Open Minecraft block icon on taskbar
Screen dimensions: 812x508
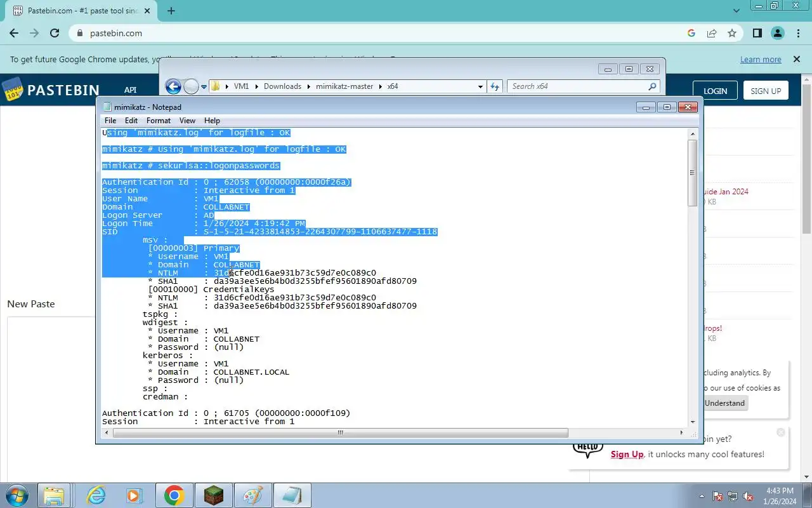214,495
